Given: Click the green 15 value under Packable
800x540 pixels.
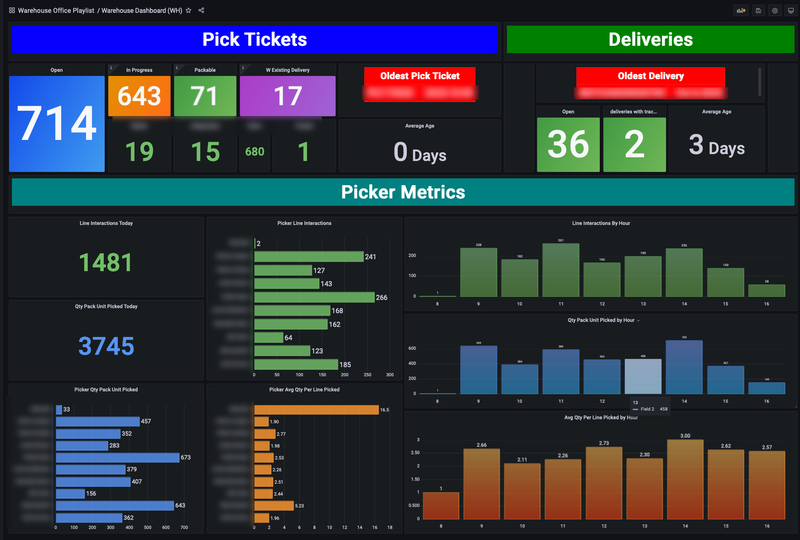Looking at the screenshot, I should [x=205, y=152].
